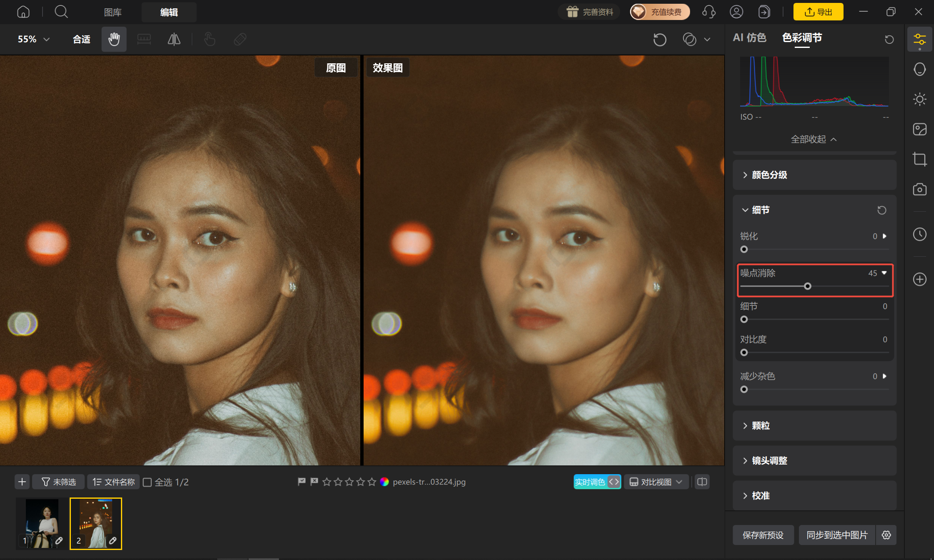Tick the 全选 checkbox
The image size is (934, 560).
pos(147,482)
